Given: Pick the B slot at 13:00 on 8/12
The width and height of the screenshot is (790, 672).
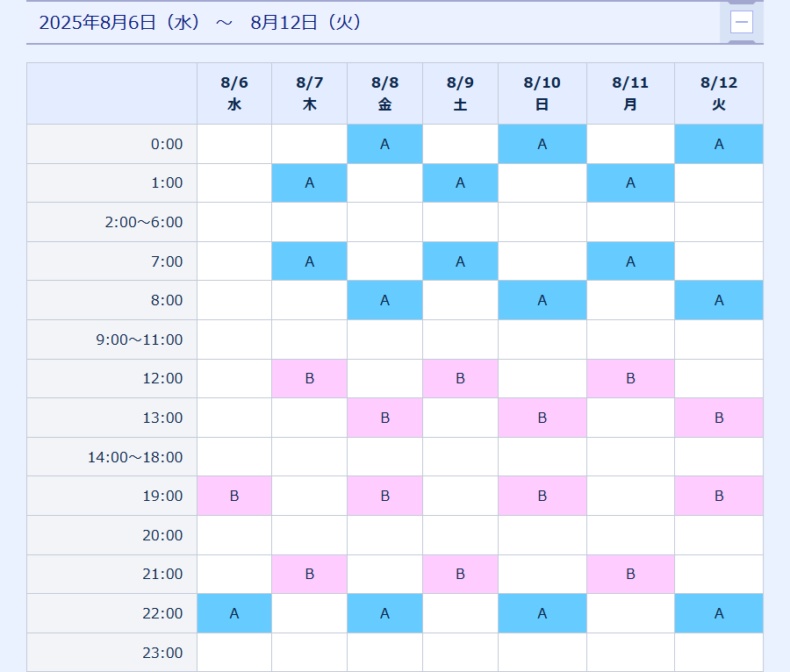Looking at the screenshot, I should (x=718, y=418).
